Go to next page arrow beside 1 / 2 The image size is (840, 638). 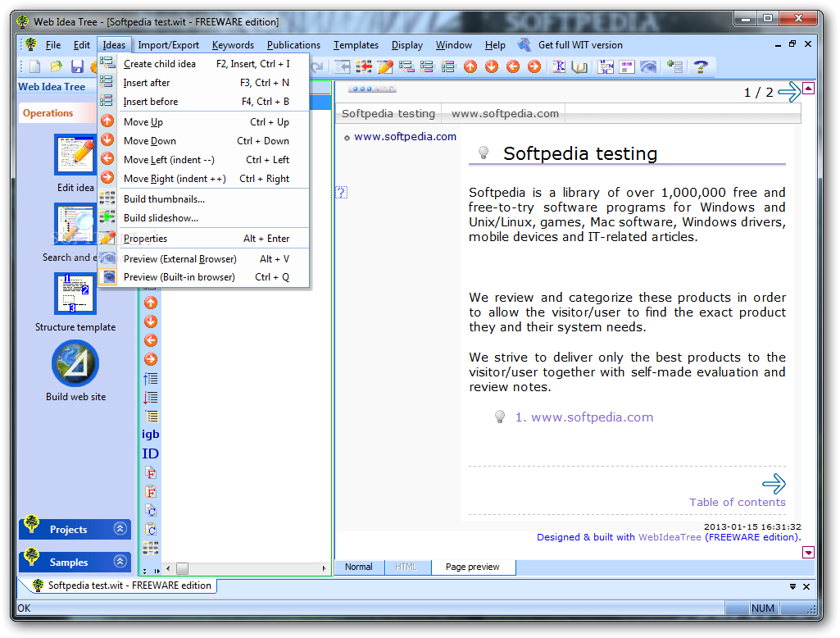coord(789,92)
